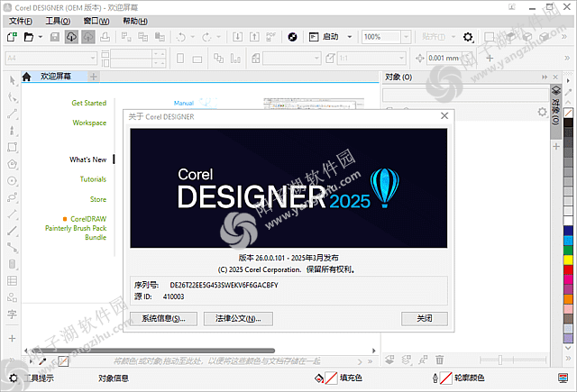Click the 系统信息(S)... button

pyautogui.click(x=163, y=319)
